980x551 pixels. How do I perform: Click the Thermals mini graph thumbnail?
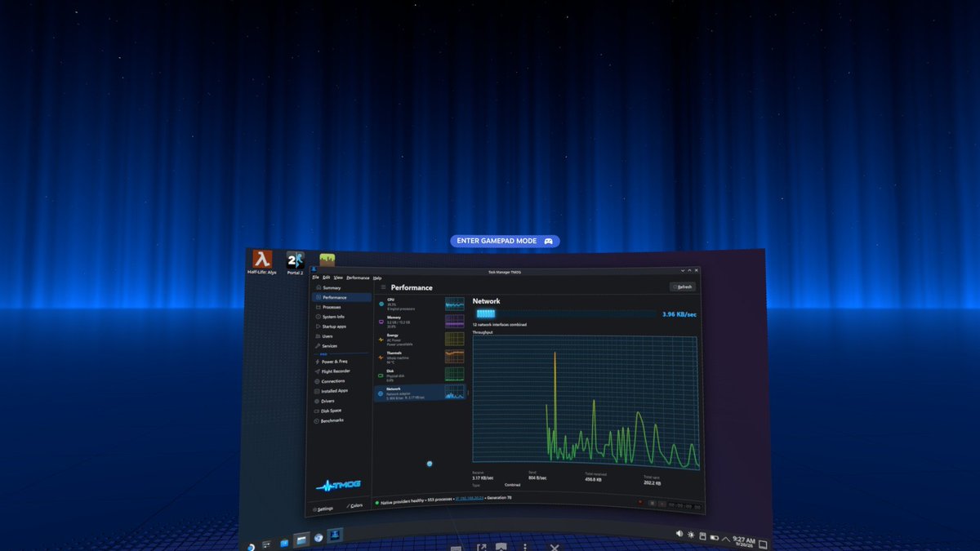455,357
